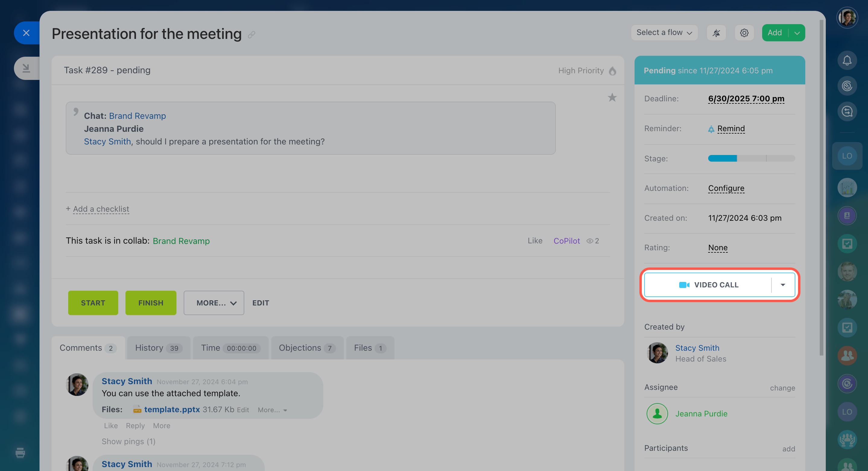Expand the MORE... dropdown
Image resolution: width=868 pixels, height=471 pixels.
[x=214, y=303]
